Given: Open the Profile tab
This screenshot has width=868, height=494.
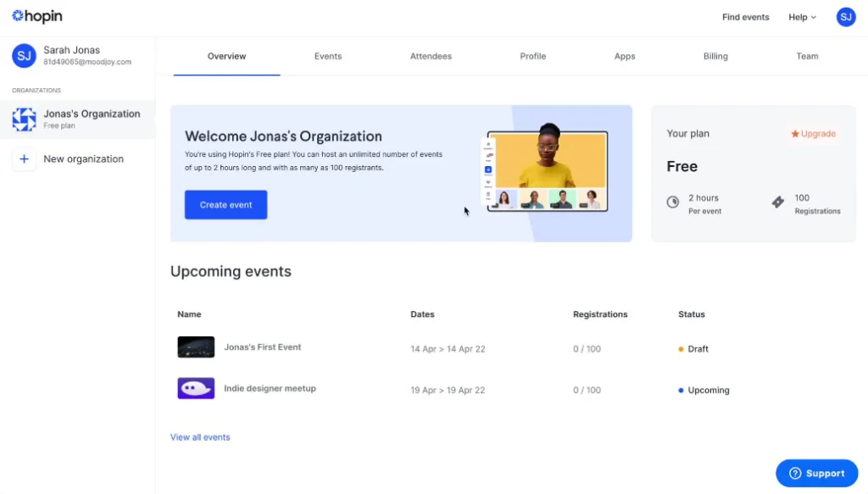Looking at the screenshot, I should pos(532,57).
